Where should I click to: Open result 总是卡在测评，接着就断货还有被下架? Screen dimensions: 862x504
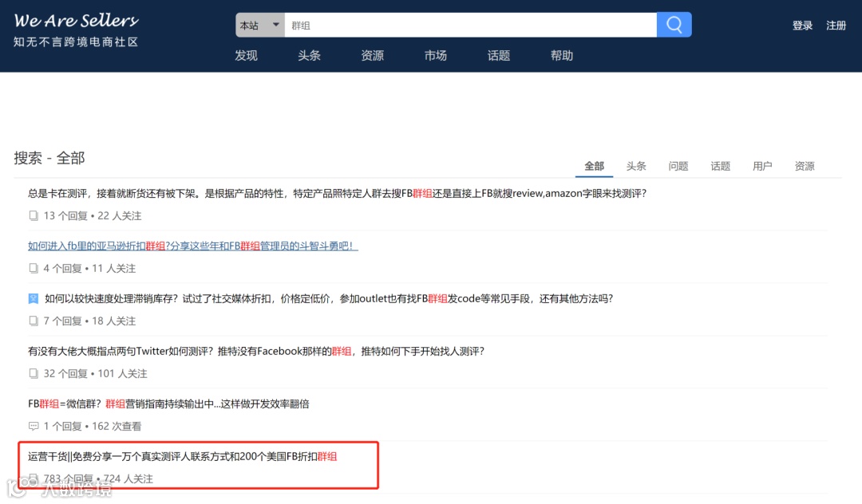(337, 193)
